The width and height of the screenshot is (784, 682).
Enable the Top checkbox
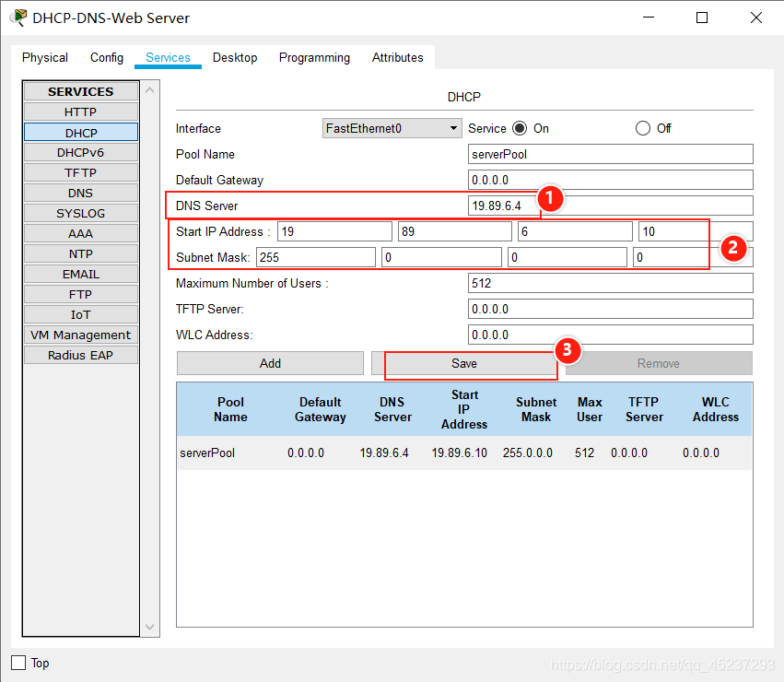click(x=18, y=663)
